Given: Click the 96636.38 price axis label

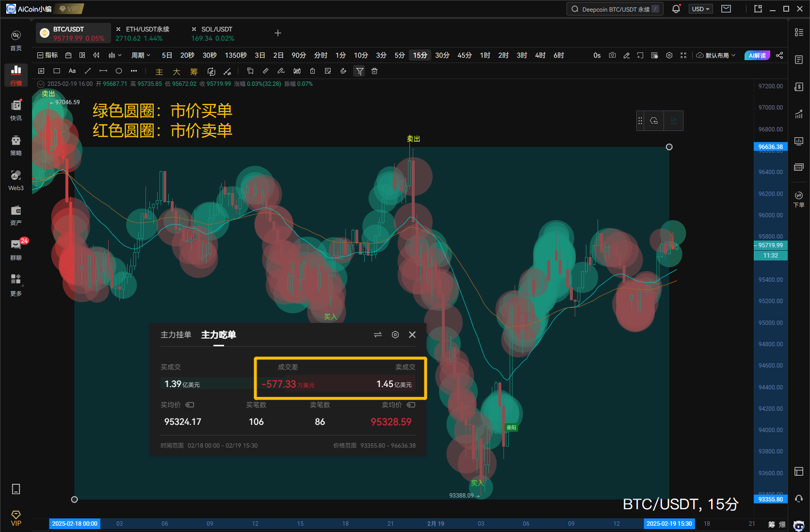Looking at the screenshot, I should [x=771, y=147].
